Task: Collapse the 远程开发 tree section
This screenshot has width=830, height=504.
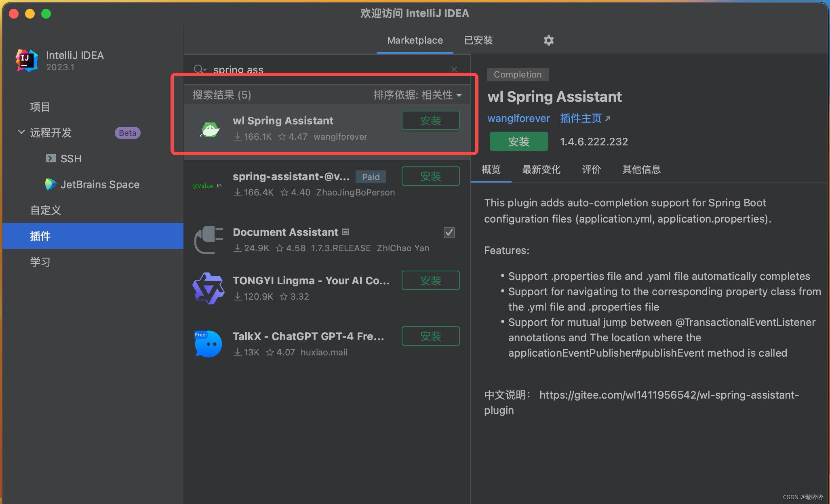Action: (x=21, y=132)
